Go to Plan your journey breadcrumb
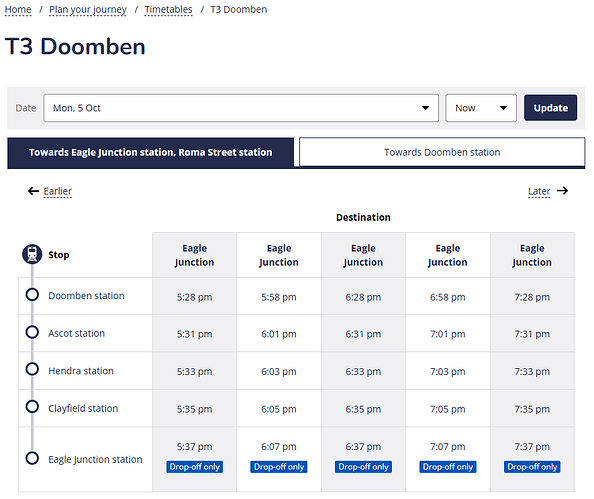594x499 pixels. 88,9
